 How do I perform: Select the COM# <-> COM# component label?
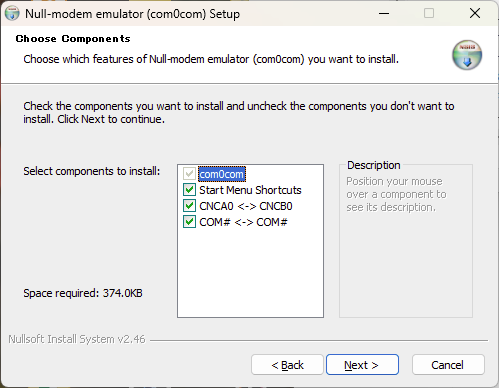coord(243,222)
